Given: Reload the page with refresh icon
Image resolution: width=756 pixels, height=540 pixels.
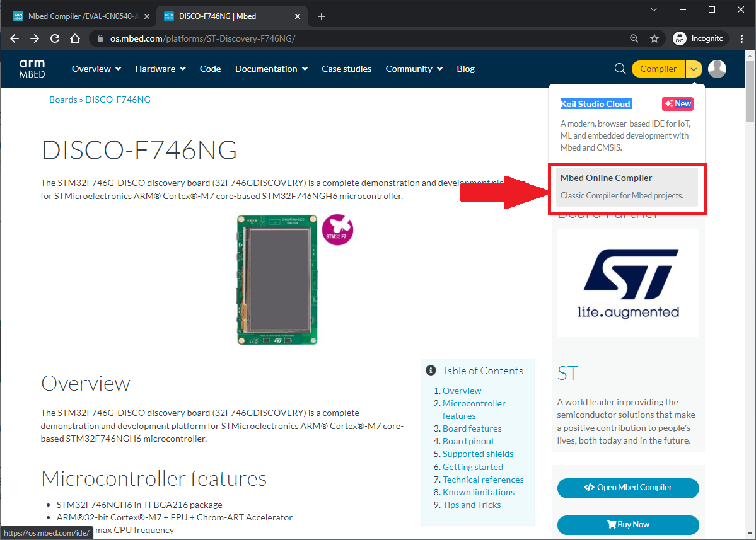Looking at the screenshot, I should point(55,38).
